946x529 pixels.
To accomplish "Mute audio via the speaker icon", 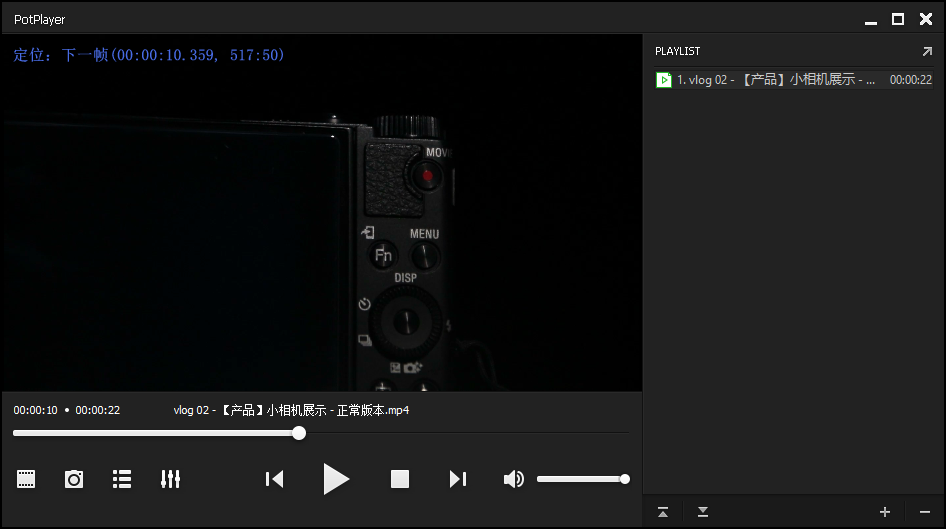I will click(513, 480).
